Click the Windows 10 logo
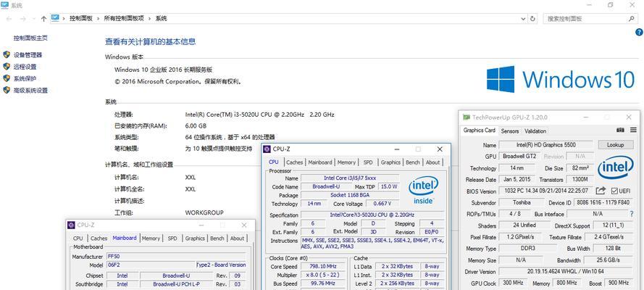The height and width of the screenshot is (290, 644). click(x=561, y=79)
